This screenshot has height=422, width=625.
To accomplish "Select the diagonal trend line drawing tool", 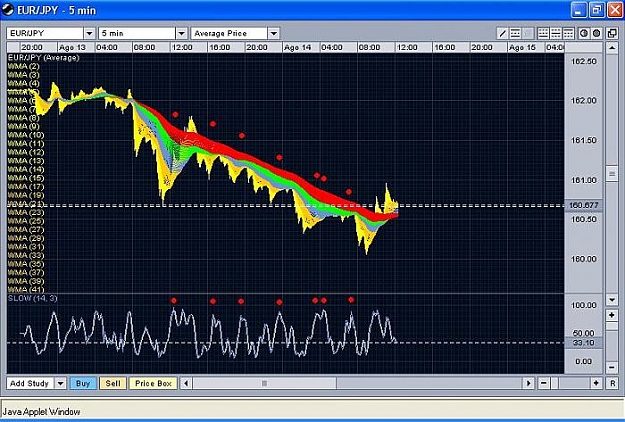I will click(x=503, y=33).
